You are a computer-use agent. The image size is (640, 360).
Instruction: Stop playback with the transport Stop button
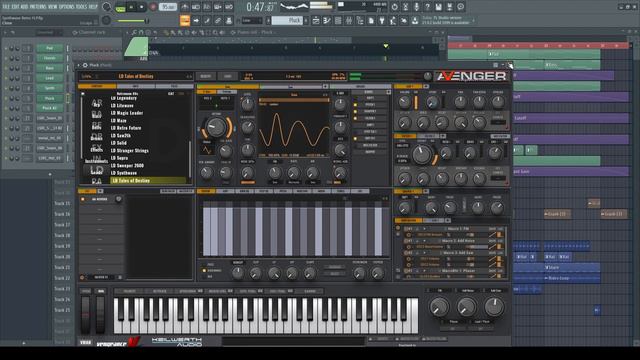142,7
